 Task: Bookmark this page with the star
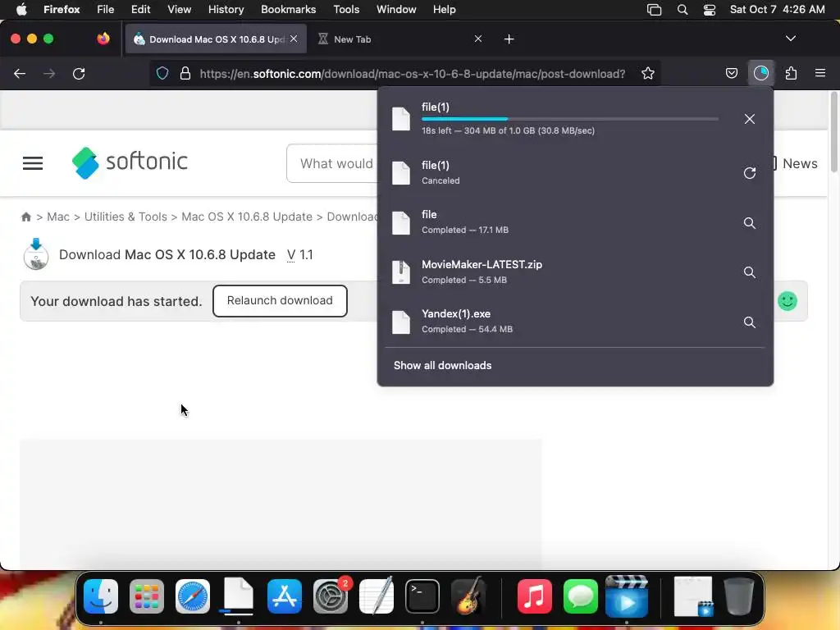click(x=648, y=73)
